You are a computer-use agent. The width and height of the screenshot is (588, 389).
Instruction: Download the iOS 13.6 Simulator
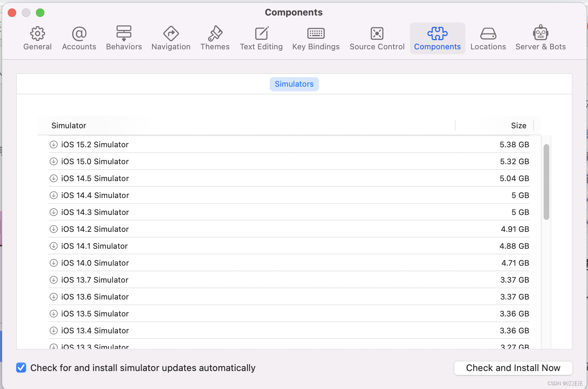[x=54, y=297]
